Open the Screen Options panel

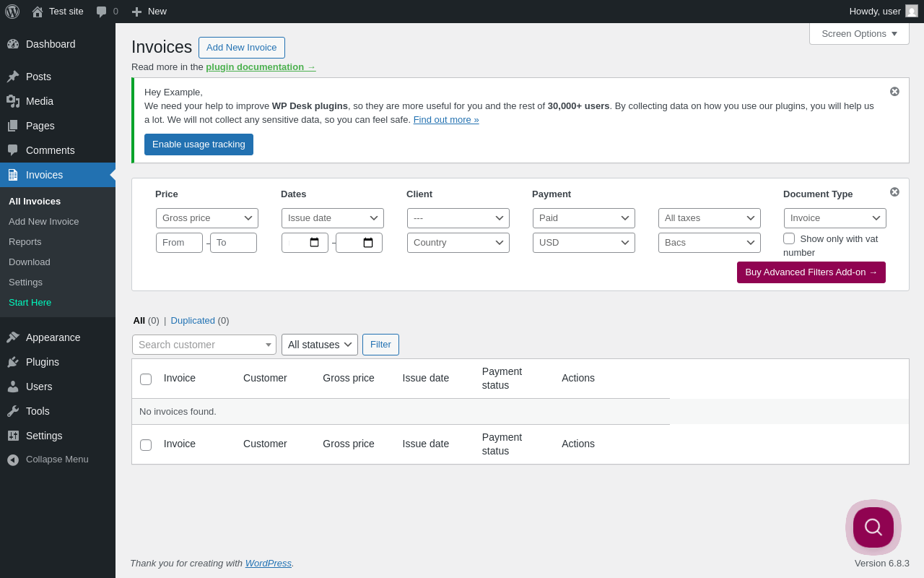tap(859, 33)
